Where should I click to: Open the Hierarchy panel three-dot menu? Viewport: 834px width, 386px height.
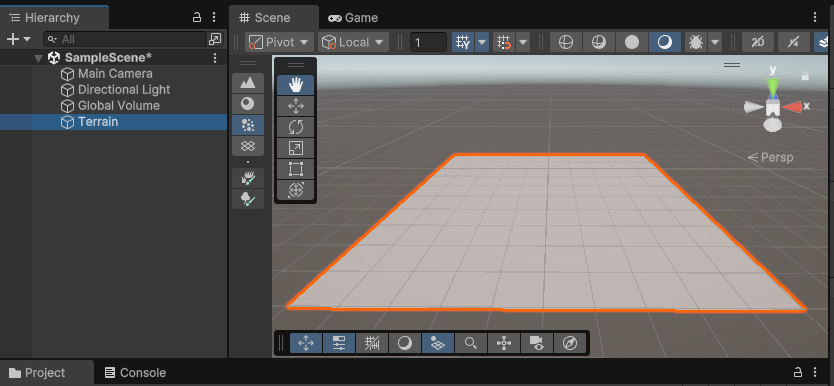pyautogui.click(x=214, y=18)
